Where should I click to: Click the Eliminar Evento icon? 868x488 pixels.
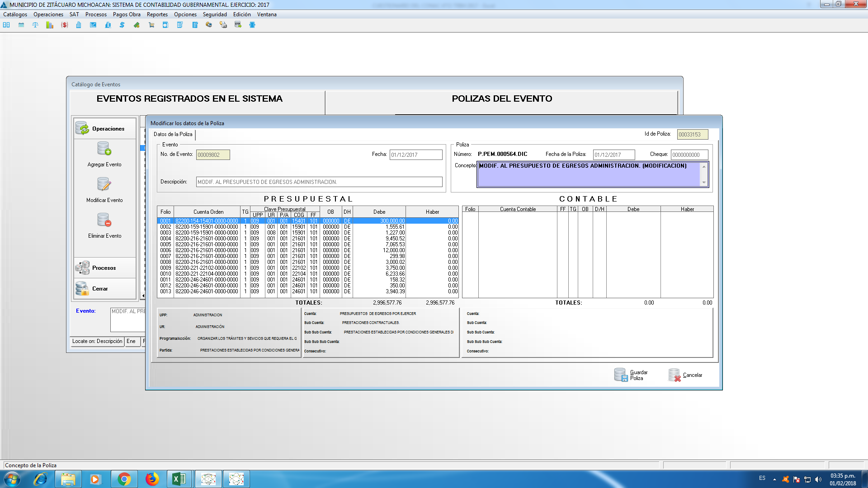tap(104, 220)
